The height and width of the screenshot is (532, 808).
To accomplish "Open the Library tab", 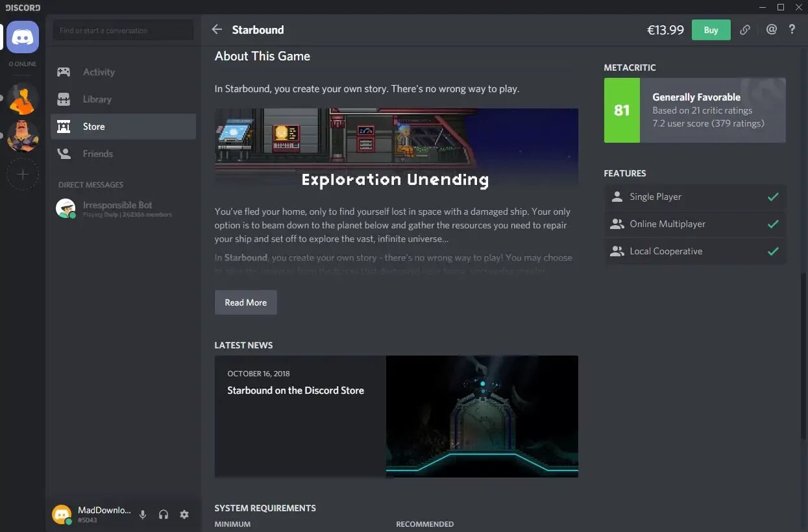I will tap(123, 99).
